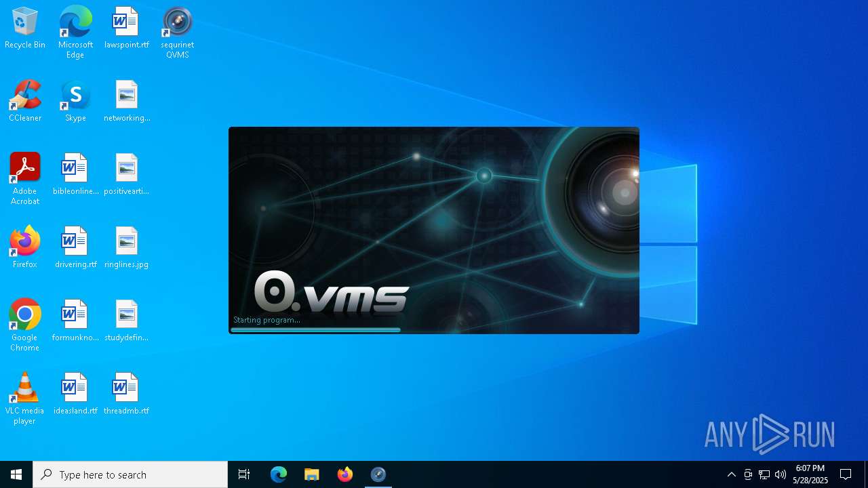
Task: Open the network status tray icon
Action: (764, 474)
